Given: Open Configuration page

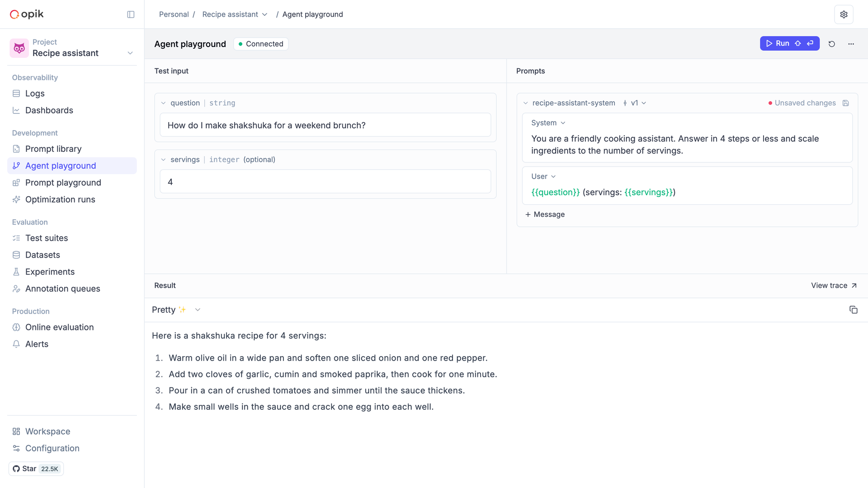Looking at the screenshot, I should [72, 448].
